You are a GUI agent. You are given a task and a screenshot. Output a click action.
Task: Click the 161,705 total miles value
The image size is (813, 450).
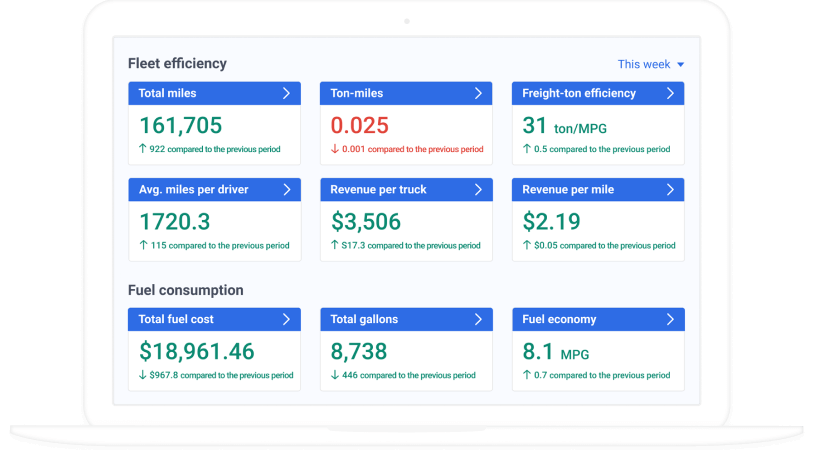tap(181, 125)
